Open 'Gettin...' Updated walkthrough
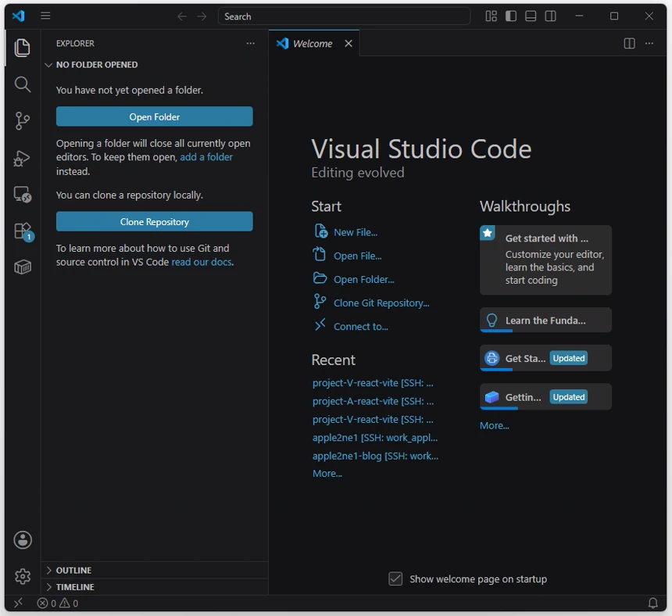 545,397
